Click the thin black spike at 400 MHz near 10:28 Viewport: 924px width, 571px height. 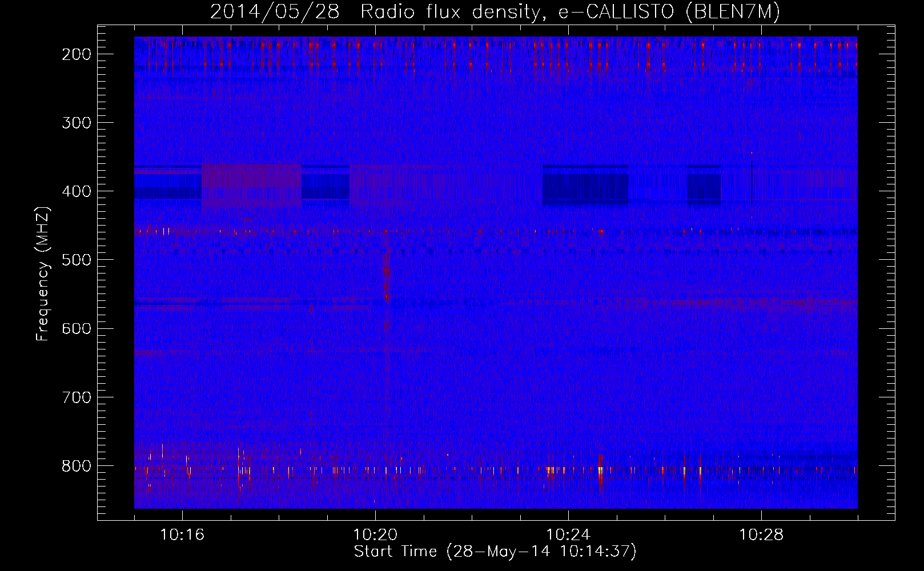(x=752, y=183)
